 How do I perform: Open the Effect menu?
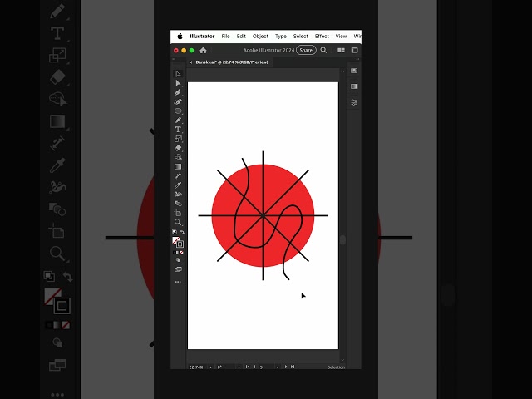(x=322, y=37)
